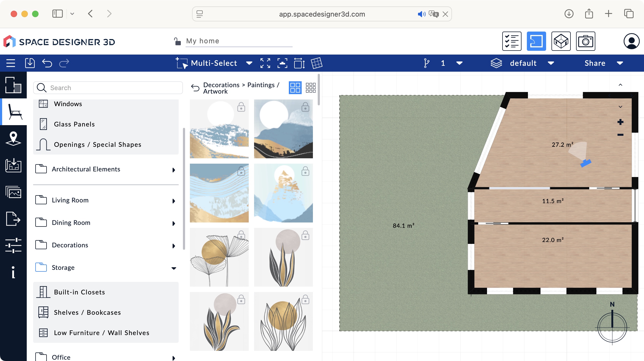Toggle fullscreen mode with the expand arrows
The image size is (644, 361).
(265, 63)
